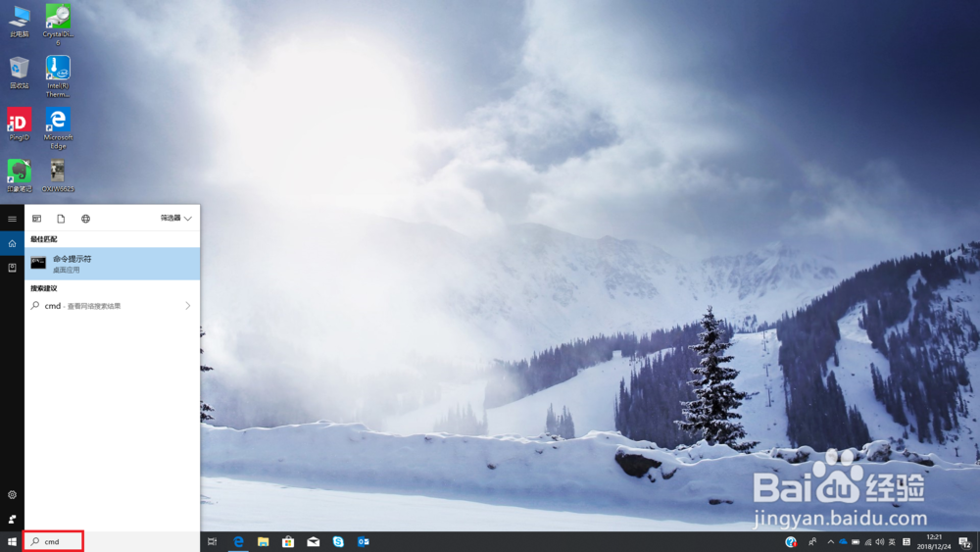Expand the search panel hamburger menu
Screen dimensions: 980x552
point(12,219)
